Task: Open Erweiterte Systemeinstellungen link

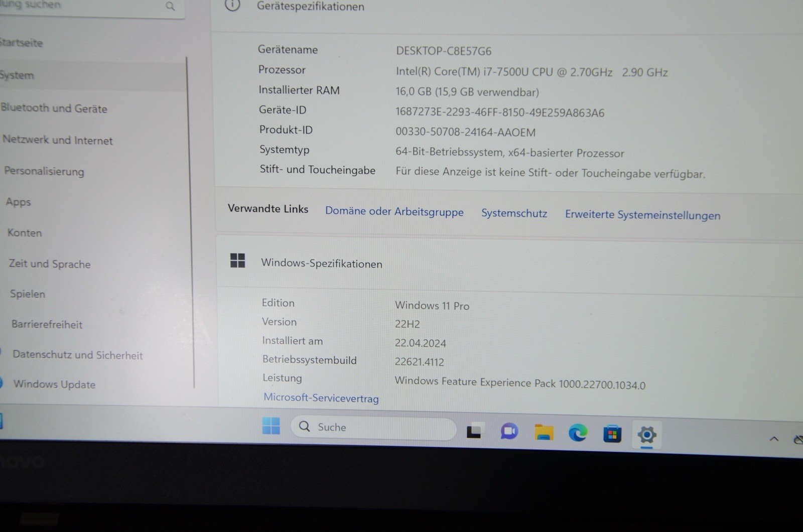Action: point(642,215)
